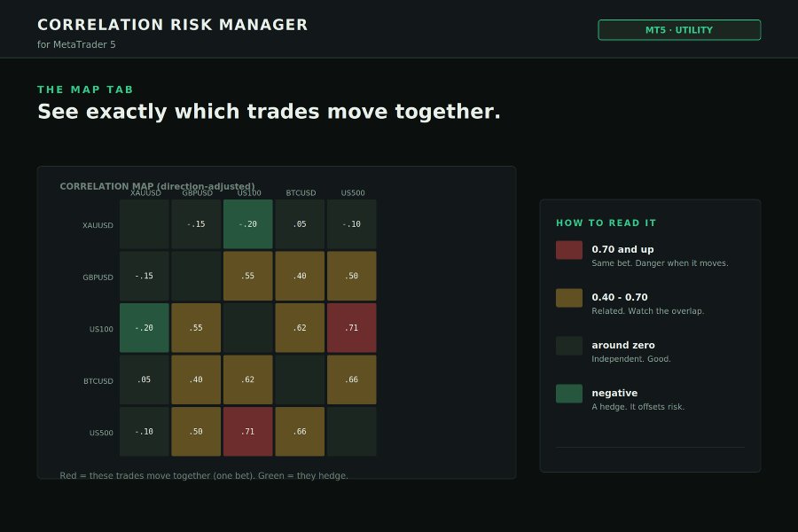Screen dimensions: 798x532
Task: Select .05 cell in BTCUSD row, XAUUSD column
Action: pos(144,379)
